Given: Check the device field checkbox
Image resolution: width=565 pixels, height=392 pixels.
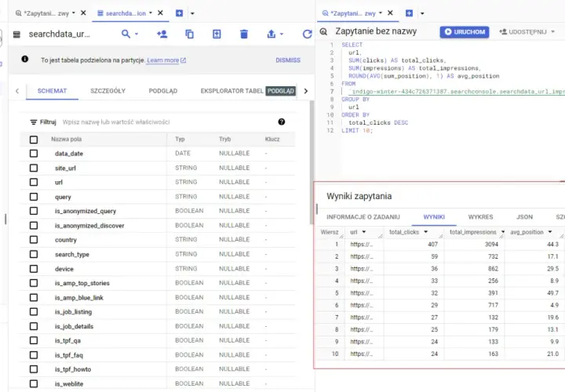Looking at the screenshot, I should [34, 269].
